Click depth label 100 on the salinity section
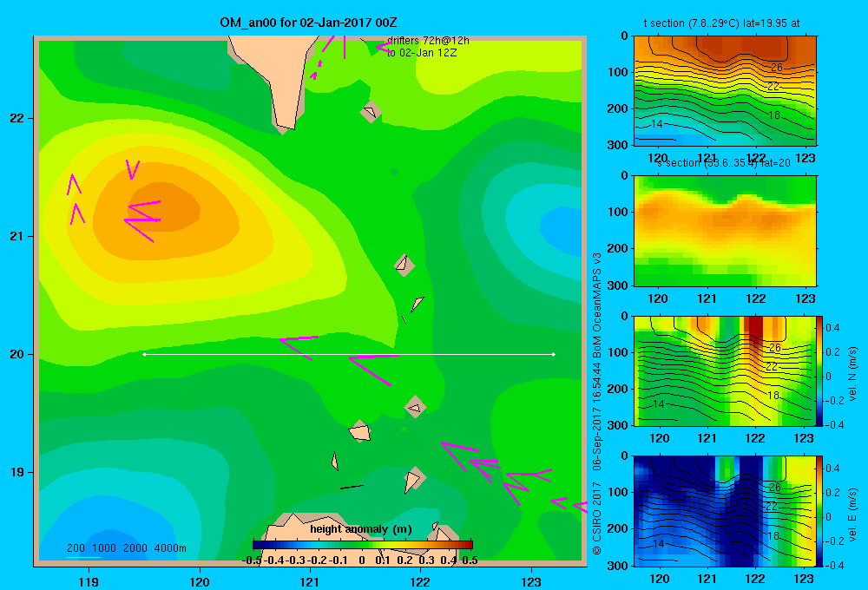Viewport: 868px width, 590px height. [617, 212]
